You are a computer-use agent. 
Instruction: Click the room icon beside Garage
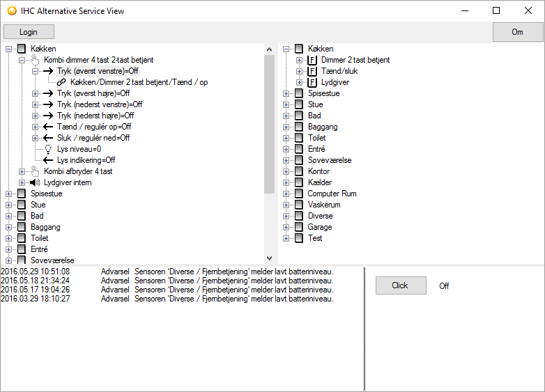click(299, 227)
